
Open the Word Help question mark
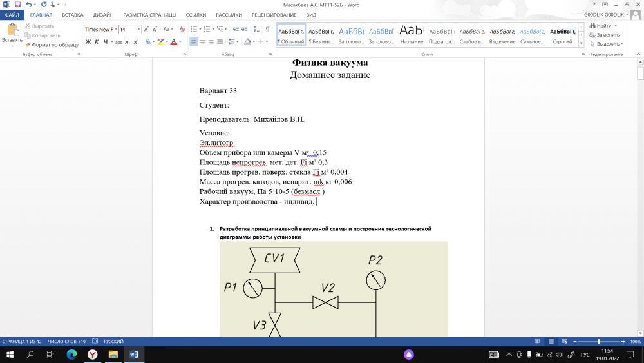(594, 5)
